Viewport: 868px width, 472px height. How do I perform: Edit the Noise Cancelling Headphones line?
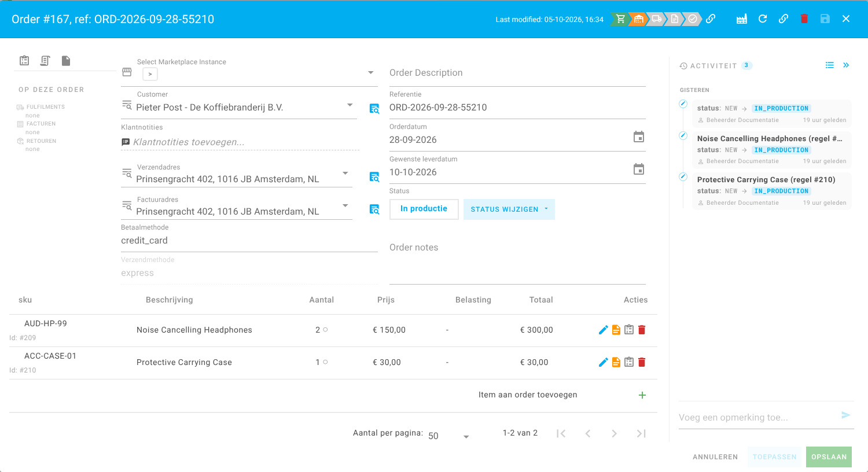(603, 330)
